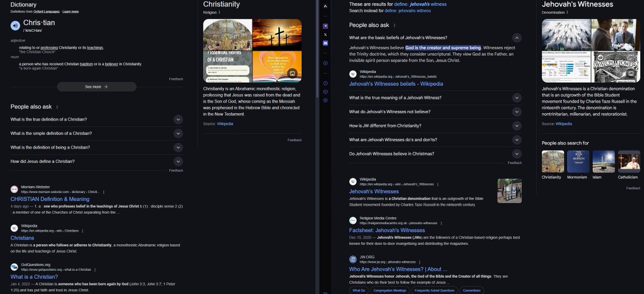This screenshot has width=644, height=294.
Task: Open Discord icon in sidebar
Action: click(x=325, y=42)
